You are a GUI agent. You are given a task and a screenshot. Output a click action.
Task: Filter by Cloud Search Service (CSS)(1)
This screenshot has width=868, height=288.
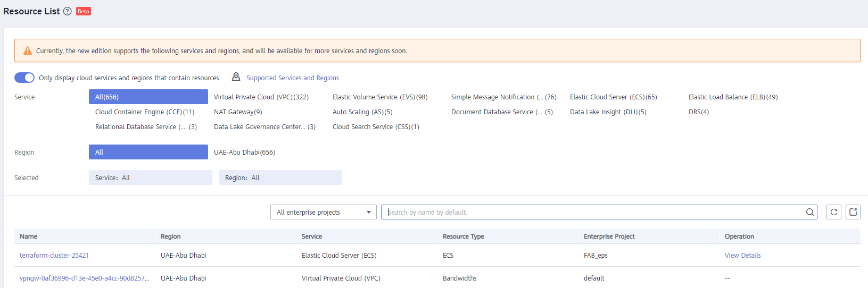[x=376, y=126]
